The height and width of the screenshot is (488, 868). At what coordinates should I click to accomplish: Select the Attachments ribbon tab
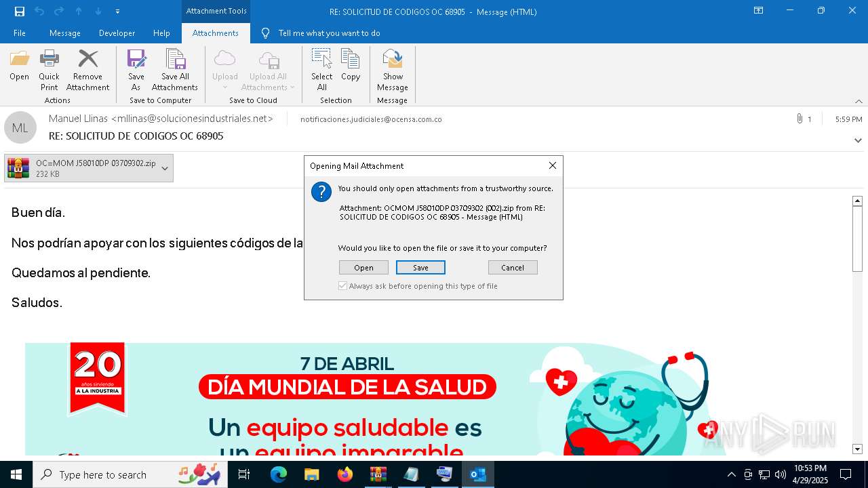tap(216, 33)
